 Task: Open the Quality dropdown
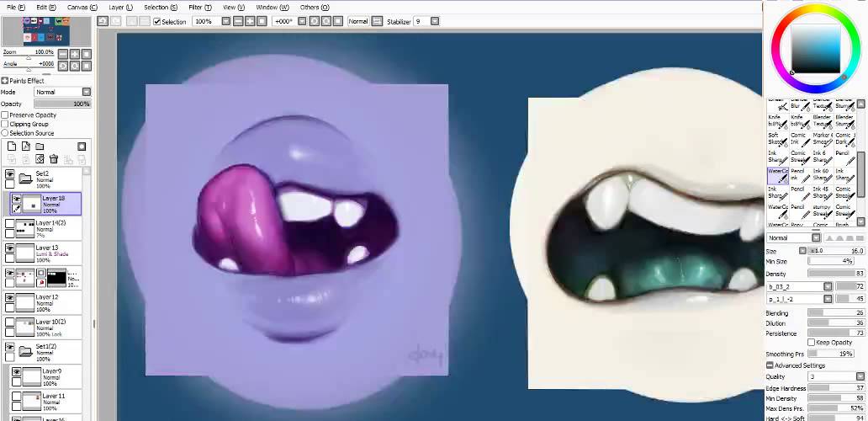coord(860,376)
